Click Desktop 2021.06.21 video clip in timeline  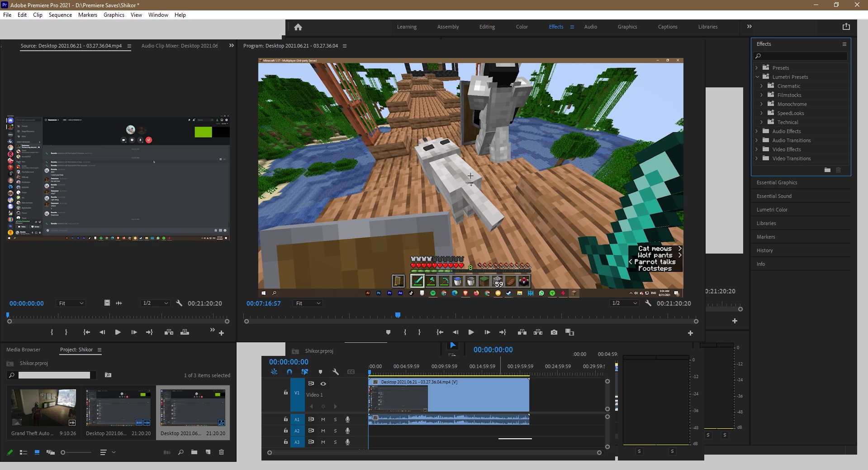click(x=449, y=395)
